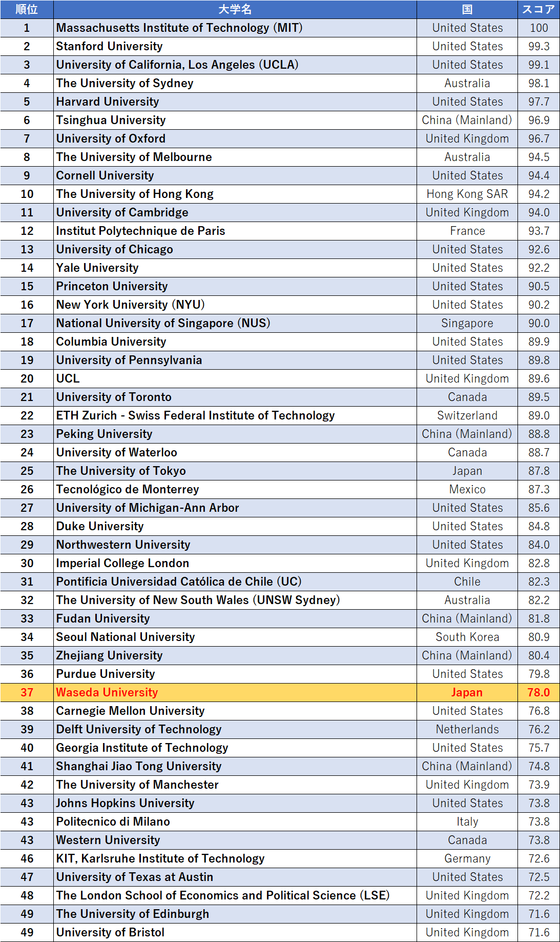Select the score 100 cell
The image size is (560, 942).
click(538, 28)
